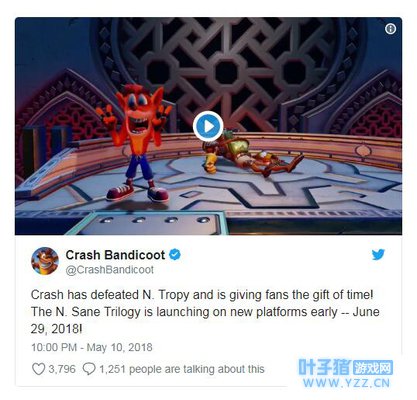Viewport: 417px width, 400px height.
Task: Click the blue verified badge
Action: click(175, 255)
